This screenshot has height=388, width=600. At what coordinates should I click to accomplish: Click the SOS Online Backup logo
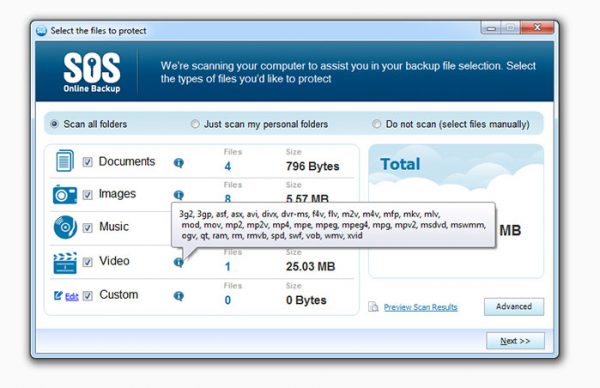click(92, 72)
